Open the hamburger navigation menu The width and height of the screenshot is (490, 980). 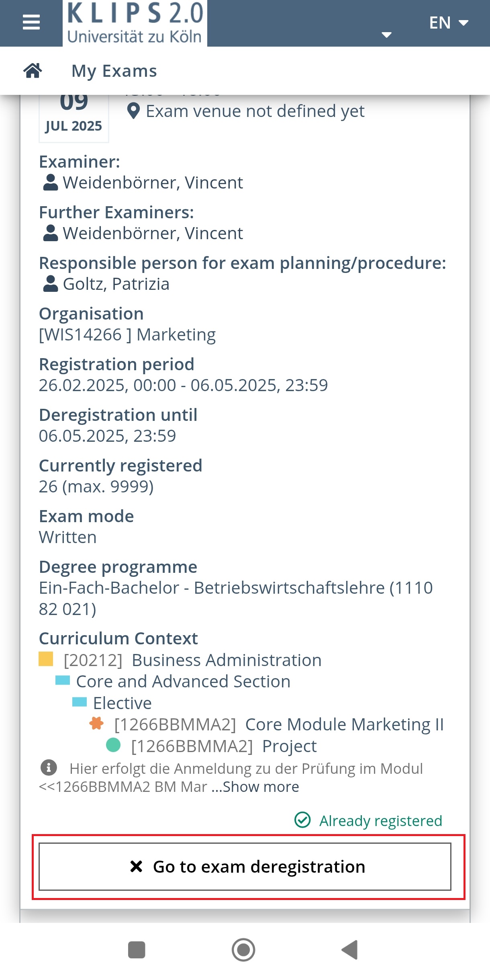31,23
